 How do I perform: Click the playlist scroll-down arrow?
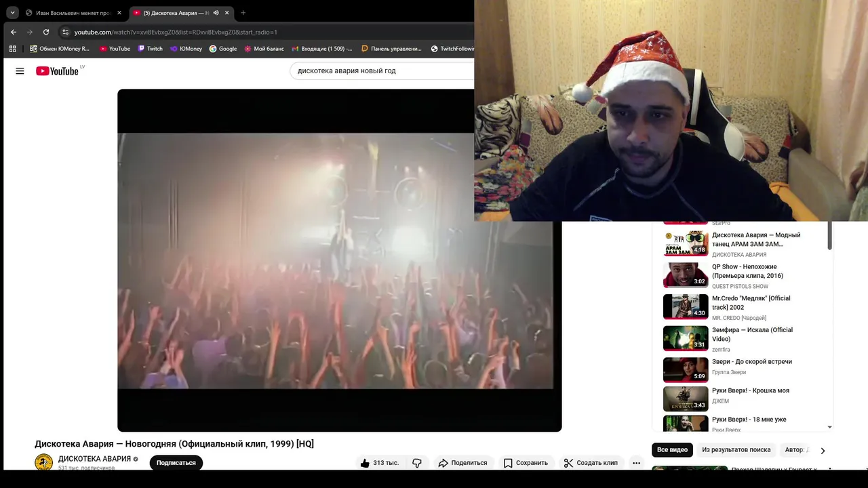pyautogui.click(x=830, y=428)
